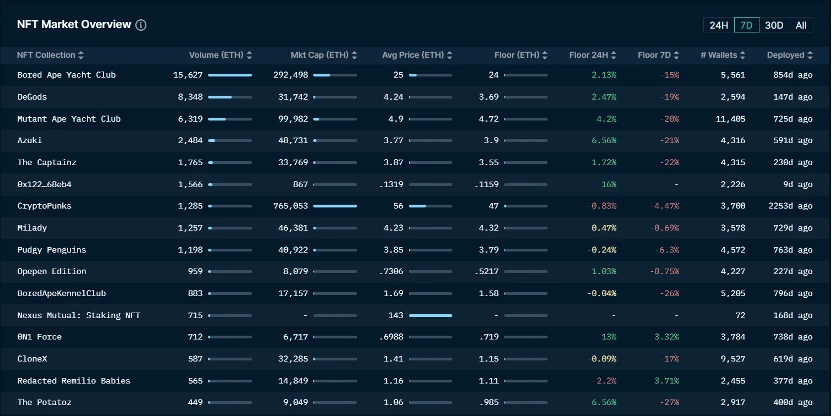Click DeGods market cap 31,742
The width and height of the screenshot is (832, 416).
[x=293, y=97]
